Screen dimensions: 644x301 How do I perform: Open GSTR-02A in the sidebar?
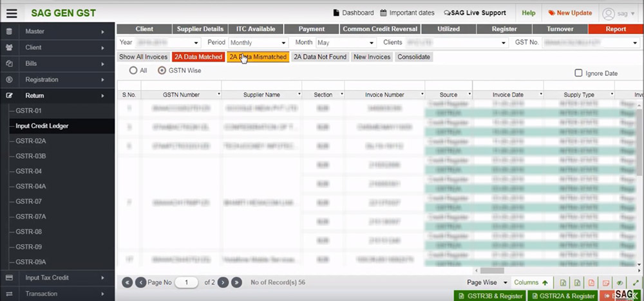(31, 141)
